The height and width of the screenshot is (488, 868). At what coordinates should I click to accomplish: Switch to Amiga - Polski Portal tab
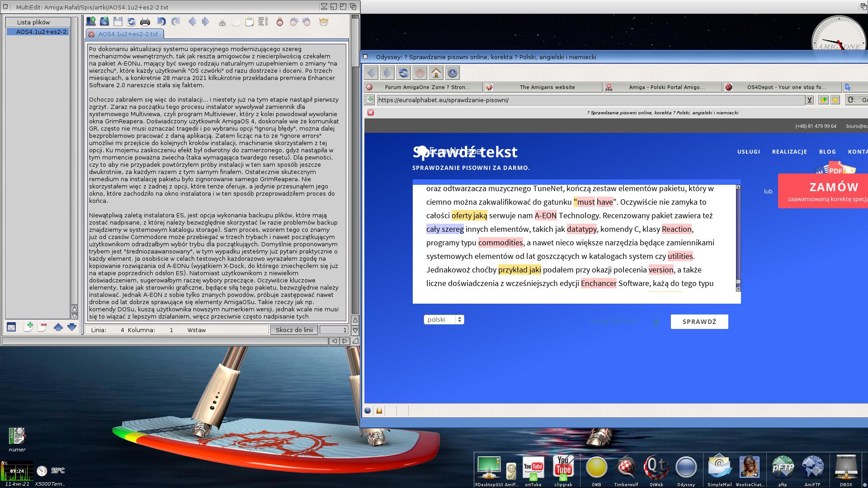pos(662,87)
